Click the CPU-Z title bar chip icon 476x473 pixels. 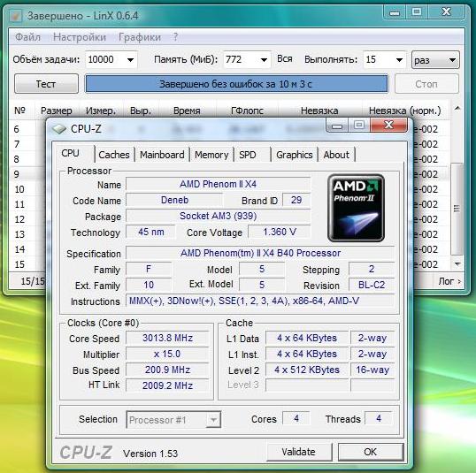[x=59, y=129]
